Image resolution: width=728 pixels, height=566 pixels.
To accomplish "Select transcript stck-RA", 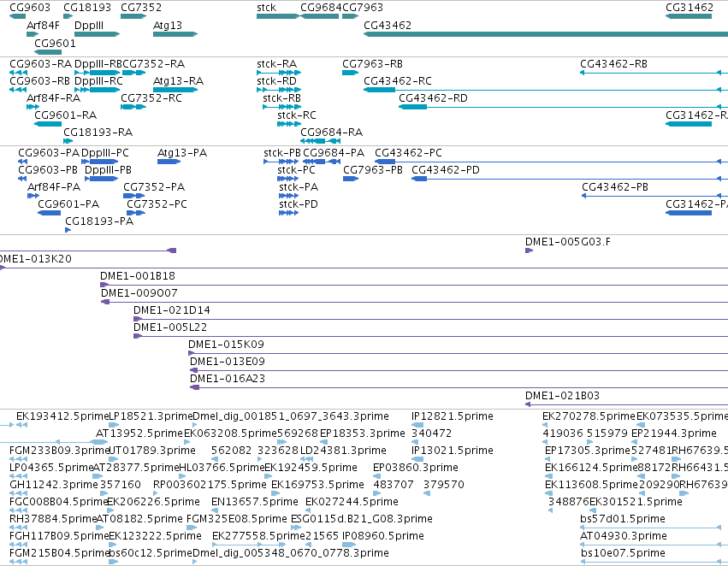I will [x=279, y=73].
